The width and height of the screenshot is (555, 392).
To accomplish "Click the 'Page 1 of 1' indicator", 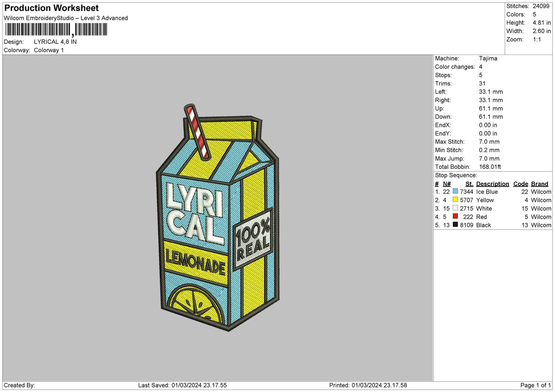I will coord(536,385).
